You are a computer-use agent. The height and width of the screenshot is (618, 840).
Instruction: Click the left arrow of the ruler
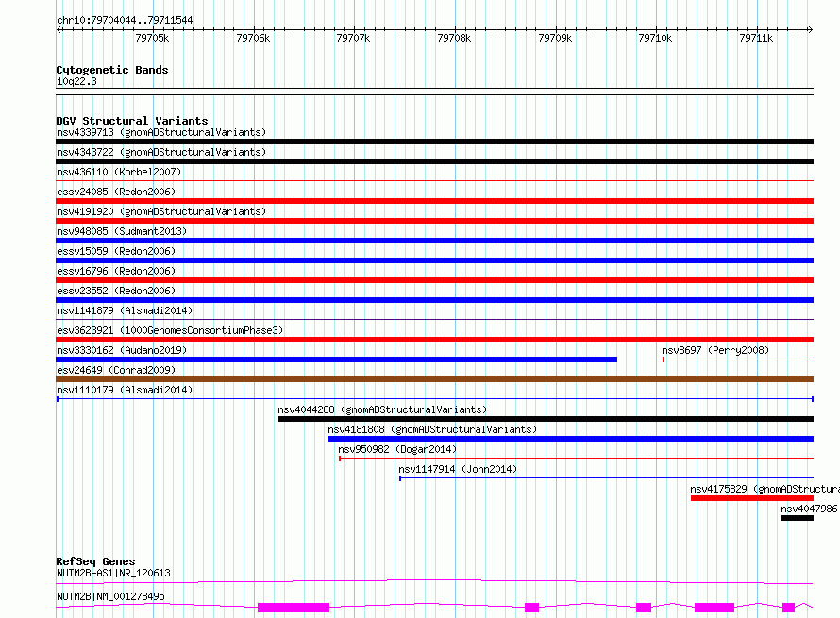coord(59,29)
